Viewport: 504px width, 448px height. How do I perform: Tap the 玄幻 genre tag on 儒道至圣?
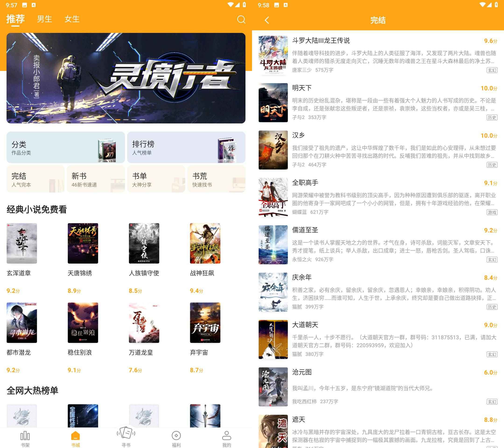click(x=492, y=260)
